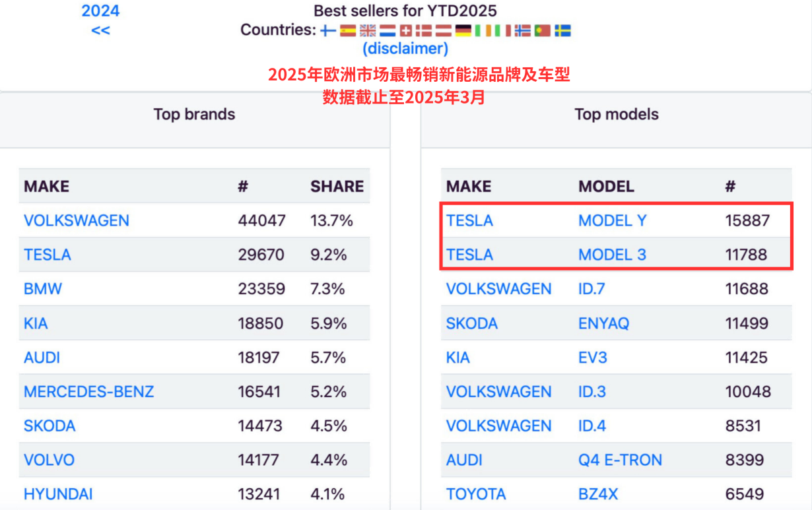Click the Netherlands flag icon
Image resolution: width=812 pixels, height=510 pixels.
click(388, 30)
